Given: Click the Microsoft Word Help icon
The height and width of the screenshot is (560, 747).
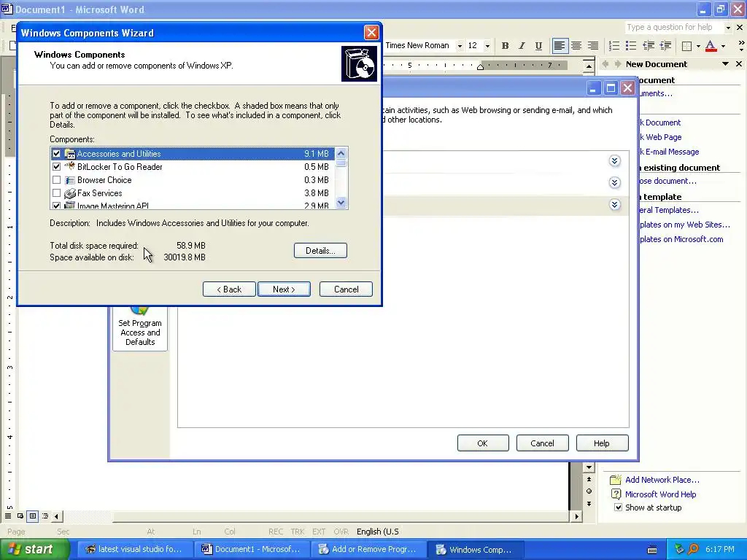Looking at the screenshot, I should tap(616, 494).
